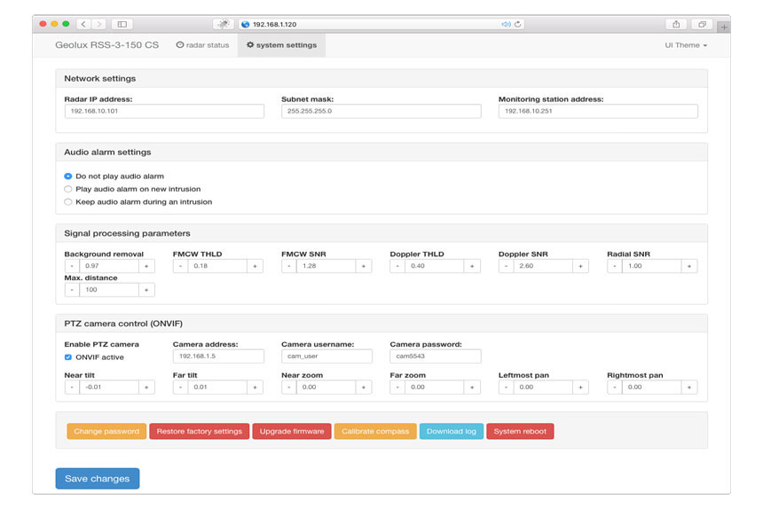Enable the ONVIF active checkbox
This screenshot has height=532, width=763.
click(x=68, y=357)
